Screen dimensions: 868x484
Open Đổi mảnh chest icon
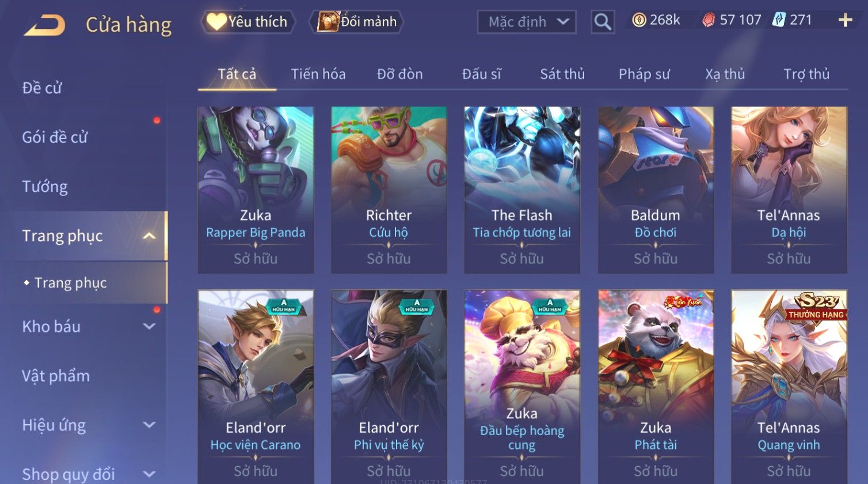tap(328, 22)
